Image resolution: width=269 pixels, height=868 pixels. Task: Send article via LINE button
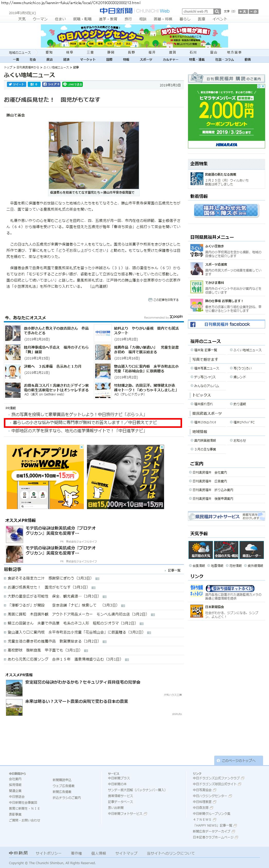click(73, 84)
